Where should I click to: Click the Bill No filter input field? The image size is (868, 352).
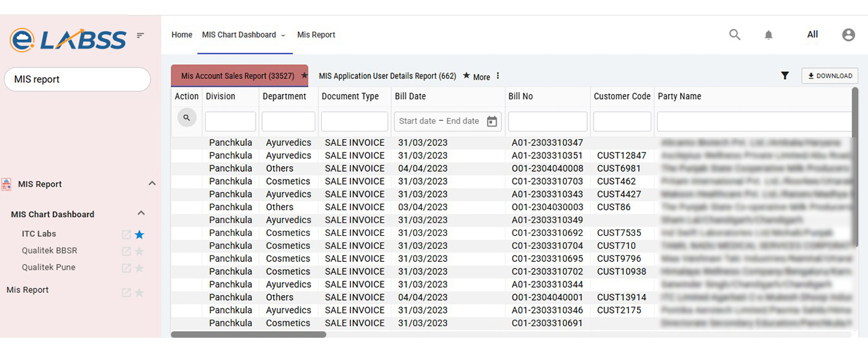click(548, 121)
